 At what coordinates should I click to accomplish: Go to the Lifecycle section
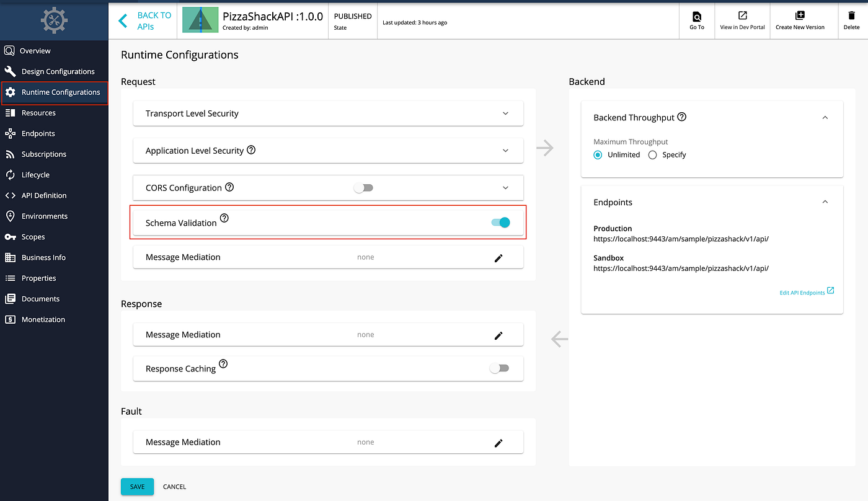click(x=37, y=174)
